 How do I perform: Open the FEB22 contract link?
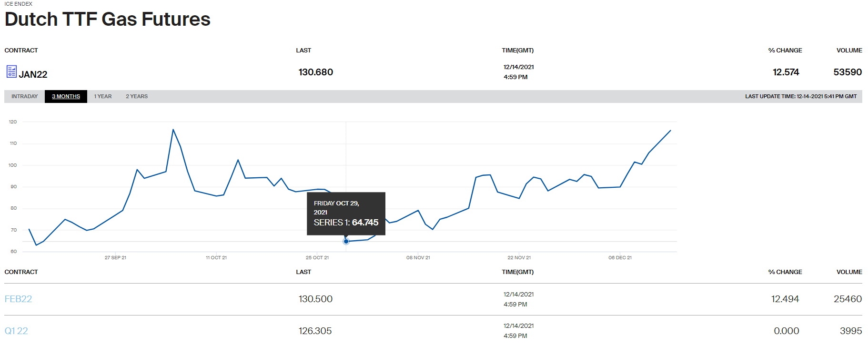pyautogui.click(x=18, y=299)
